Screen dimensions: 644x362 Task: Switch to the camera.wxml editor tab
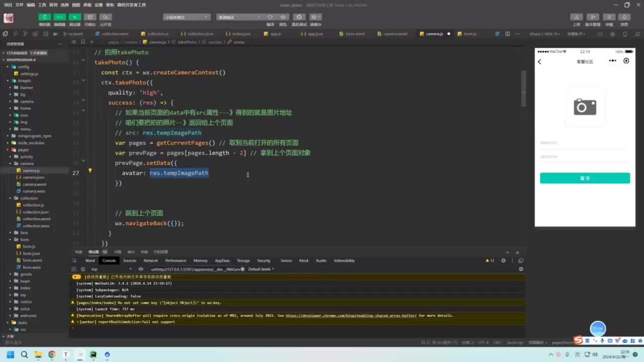[x=393, y=34]
